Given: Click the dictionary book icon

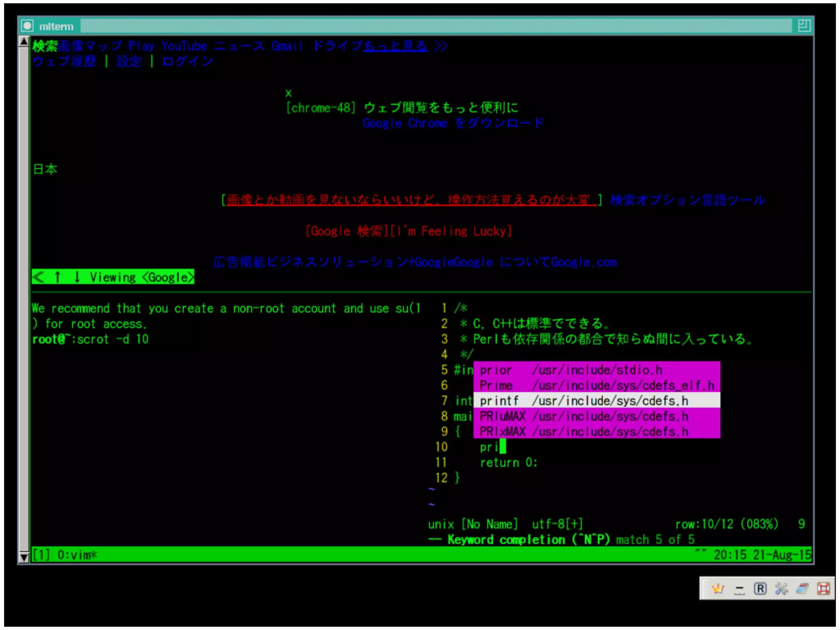Looking at the screenshot, I should click(x=802, y=589).
